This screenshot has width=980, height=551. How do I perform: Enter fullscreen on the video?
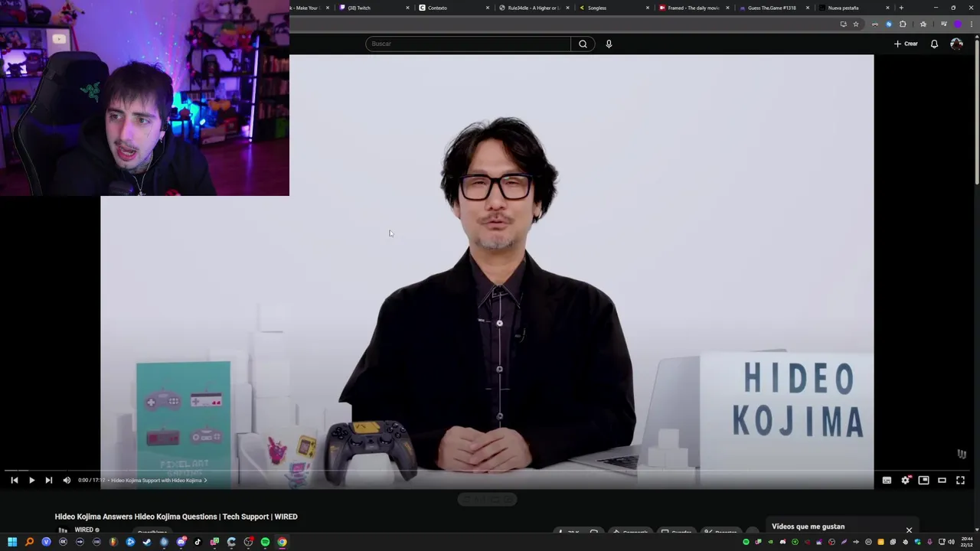tap(960, 480)
